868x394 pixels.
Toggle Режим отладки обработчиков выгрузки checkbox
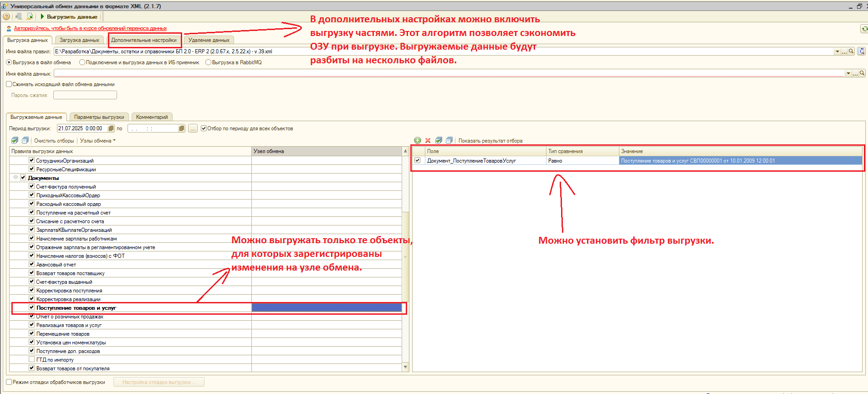point(9,382)
